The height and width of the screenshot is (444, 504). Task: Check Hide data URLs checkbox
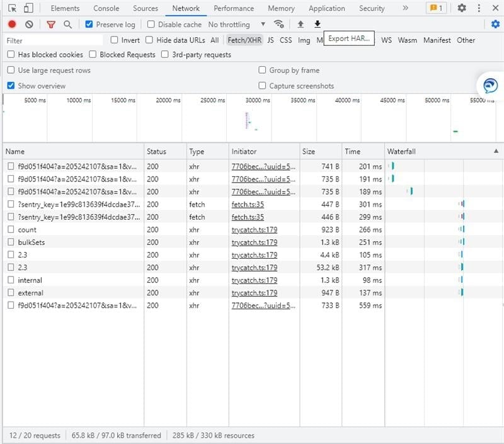149,40
